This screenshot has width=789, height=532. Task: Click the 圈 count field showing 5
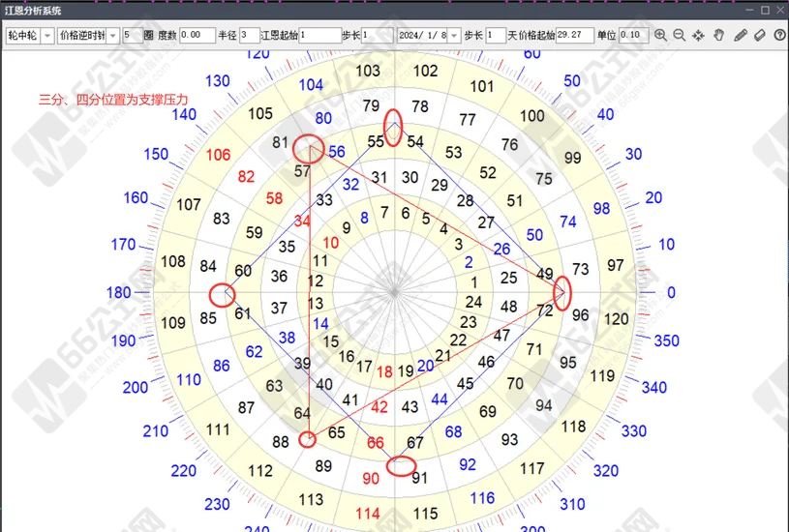(x=133, y=35)
